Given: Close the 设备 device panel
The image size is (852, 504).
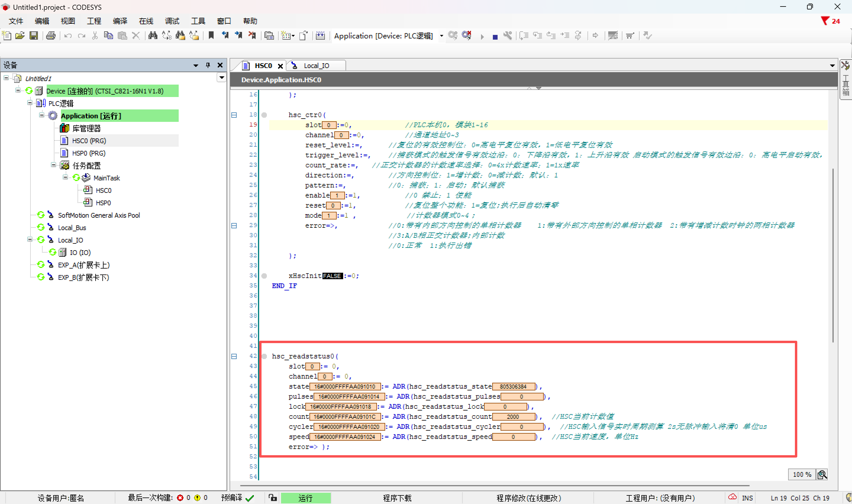Looking at the screenshot, I should pos(220,65).
